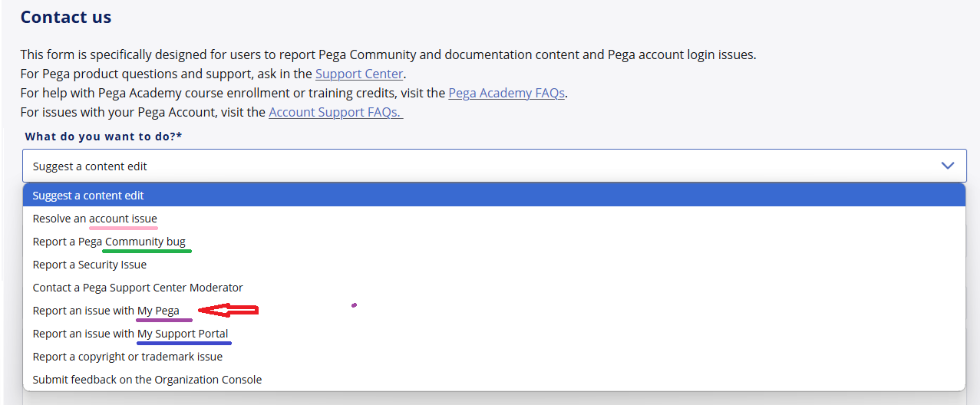Image resolution: width=980 pixels, height=405 pixels.
Task: Select highlighted 'Suggest a content edit' option
Action: (x=88, y=196)
